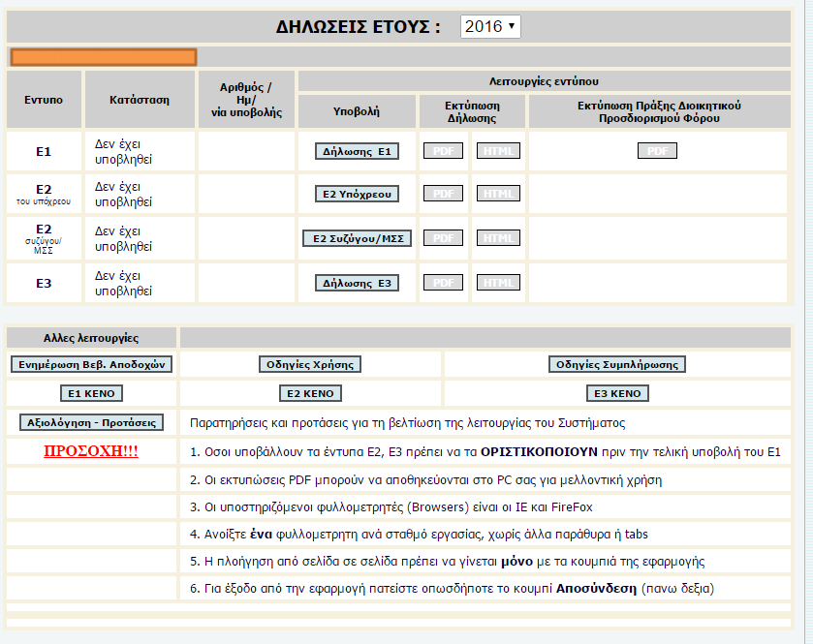Viewport: 813px width, 644px height.
Task: Open the year 2016 dropdown
Action: pos(490,26)
